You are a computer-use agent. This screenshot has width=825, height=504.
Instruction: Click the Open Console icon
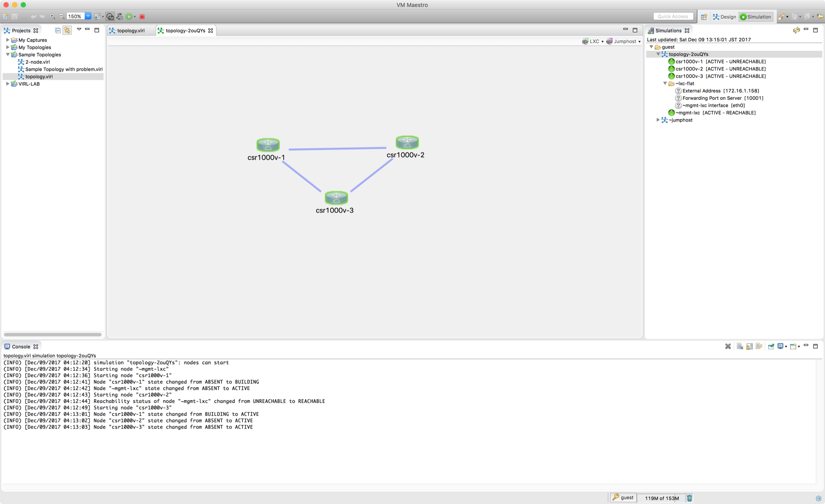[x=793, y=346]
